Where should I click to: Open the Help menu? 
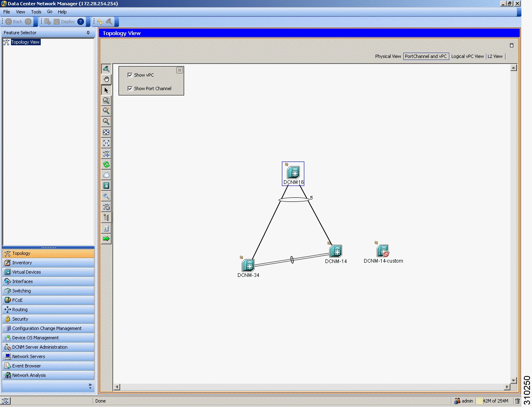pyautogui.click(x=62, y=12)
